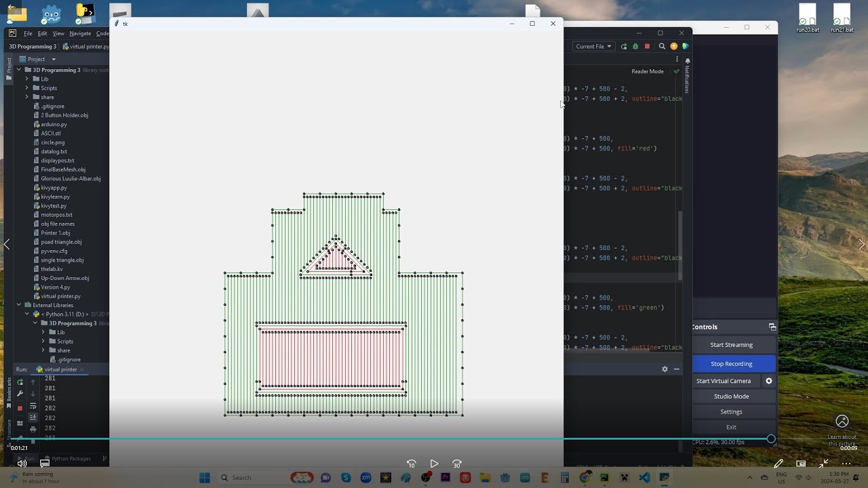
Task: Undock the OBS Controls panel icon
Action: coord(772,327)
